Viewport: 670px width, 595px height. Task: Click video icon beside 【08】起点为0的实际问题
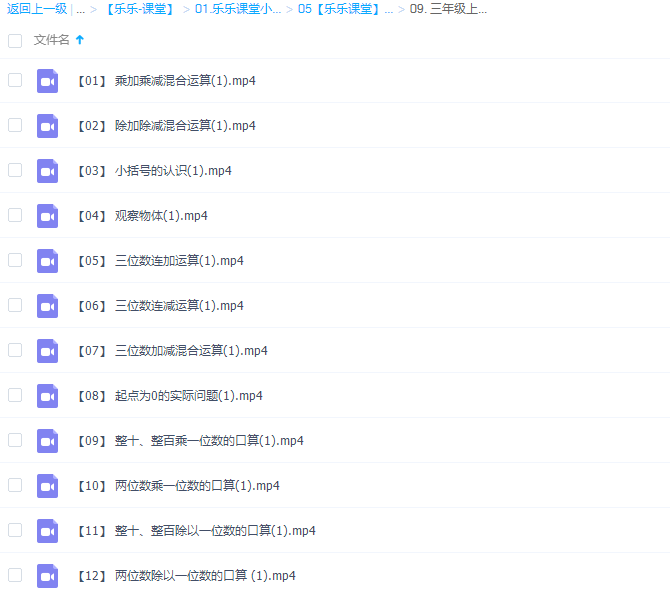pyautogui.click(x=47, y=396)
